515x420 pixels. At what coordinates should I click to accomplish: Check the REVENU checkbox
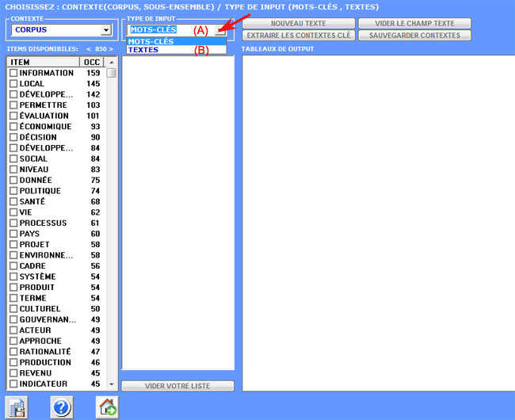[13, 373]
